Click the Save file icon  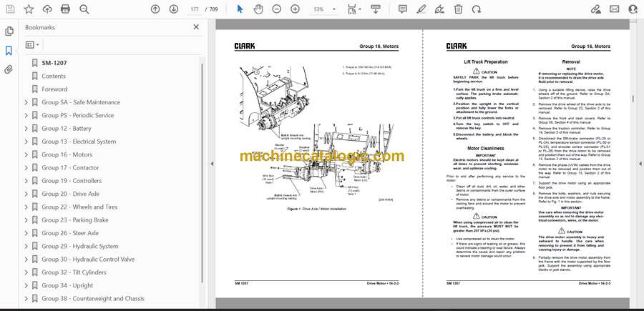click(x=10, y=9)
